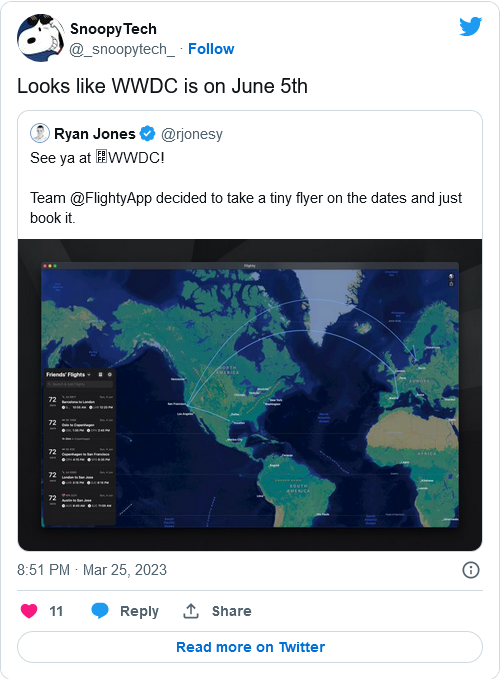
Task: Open the tweet info circle icon
Action: point(471,570)
